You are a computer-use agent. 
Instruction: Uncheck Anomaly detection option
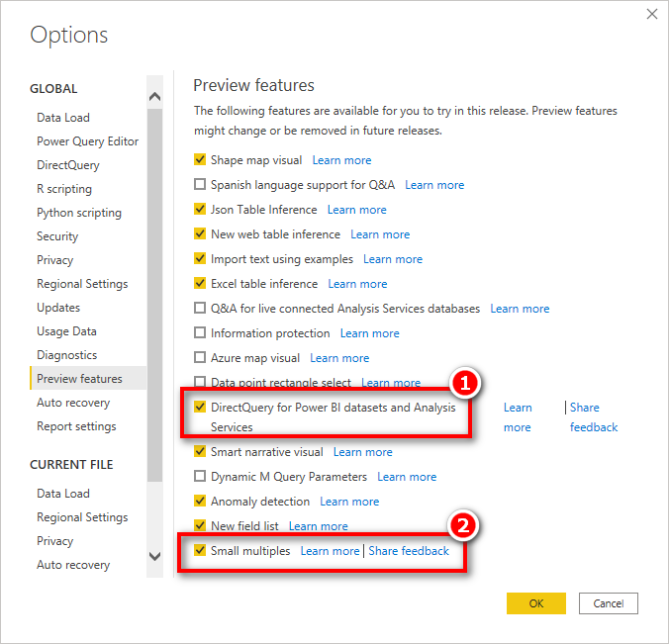pos(200,501)
